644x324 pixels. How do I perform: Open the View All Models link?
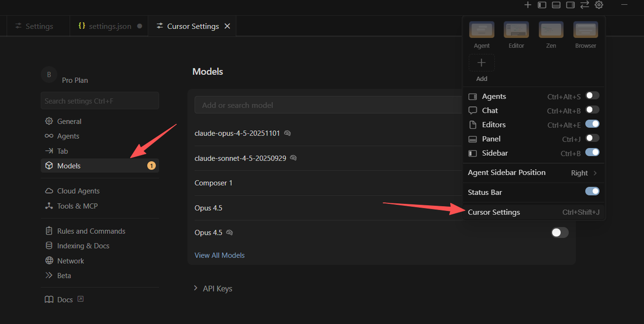(x=219, y=255)
